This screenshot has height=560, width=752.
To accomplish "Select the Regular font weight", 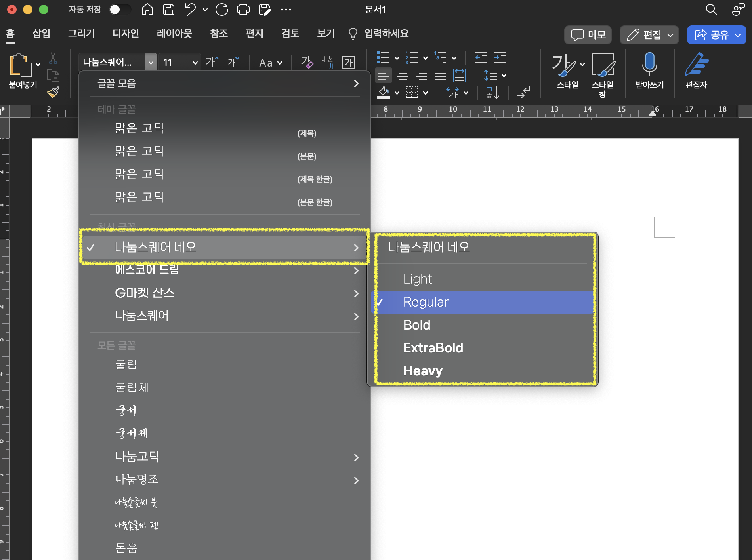I will pyautogui.click(x=483, y=302).
